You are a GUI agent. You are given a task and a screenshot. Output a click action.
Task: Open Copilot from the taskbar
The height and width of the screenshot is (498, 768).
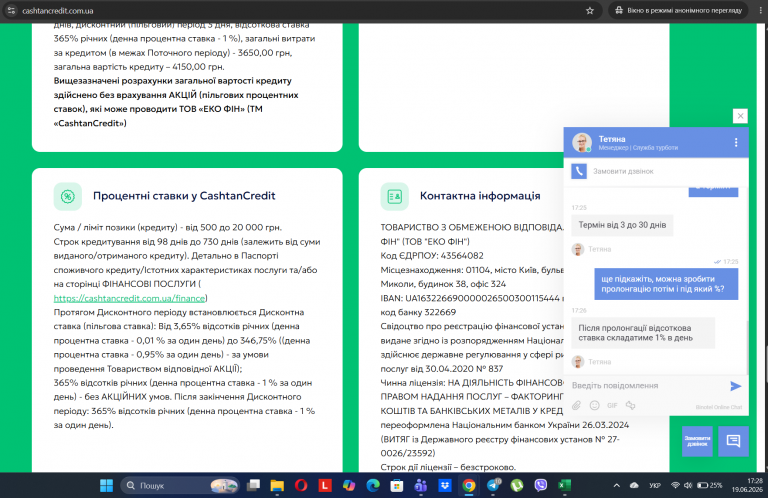(x=349, y=485)
